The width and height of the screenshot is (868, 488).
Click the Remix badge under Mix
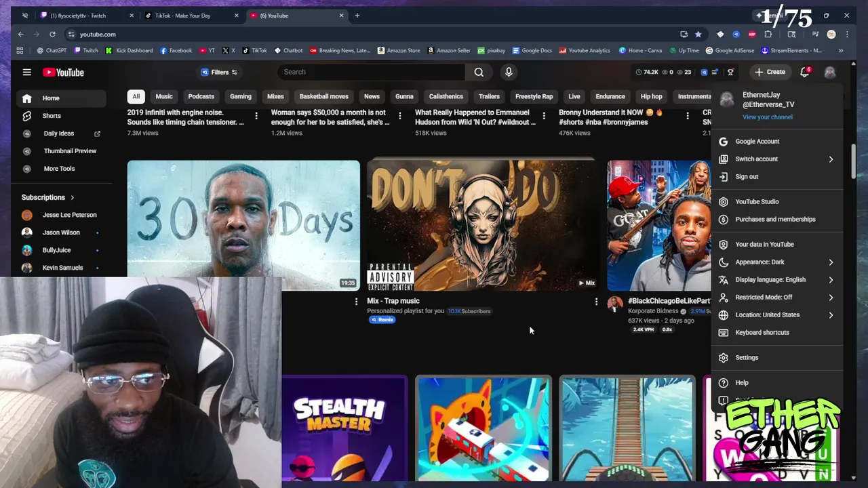point(382,320)
